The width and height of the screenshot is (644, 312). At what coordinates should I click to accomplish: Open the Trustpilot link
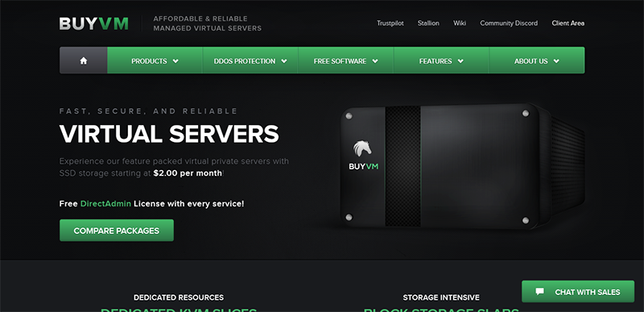point(390,23)
